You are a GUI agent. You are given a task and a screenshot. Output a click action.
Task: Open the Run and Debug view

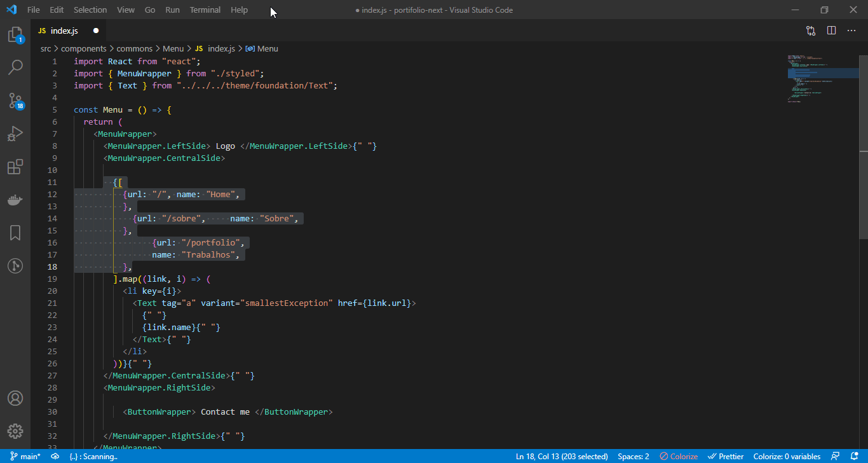(15, 134)
